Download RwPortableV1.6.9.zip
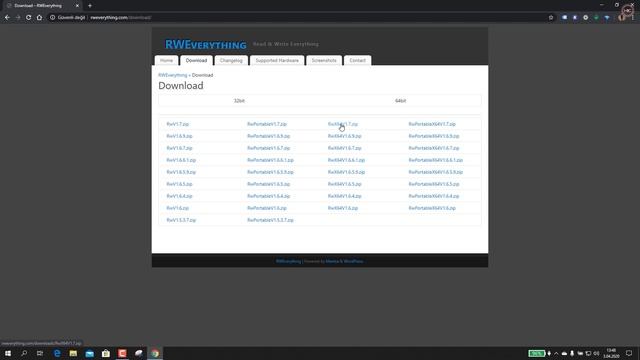640x360 pixels. (269, 136)
